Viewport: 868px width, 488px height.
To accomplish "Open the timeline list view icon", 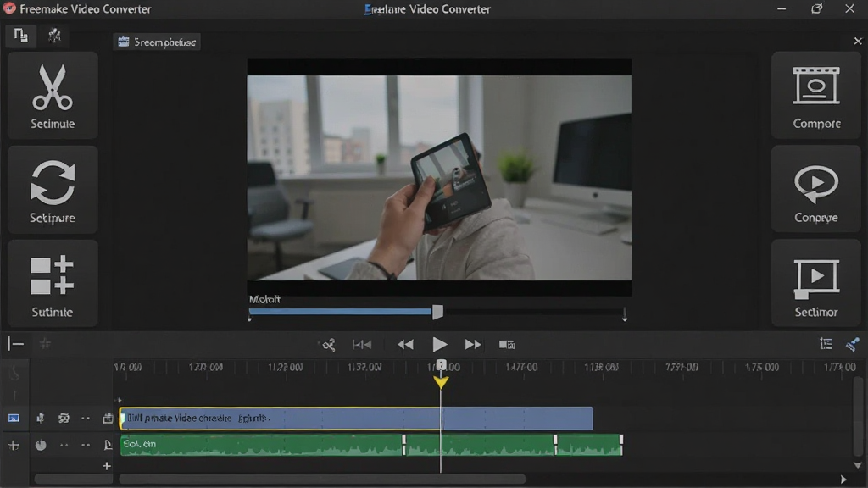I will click(x=826, y=344).
